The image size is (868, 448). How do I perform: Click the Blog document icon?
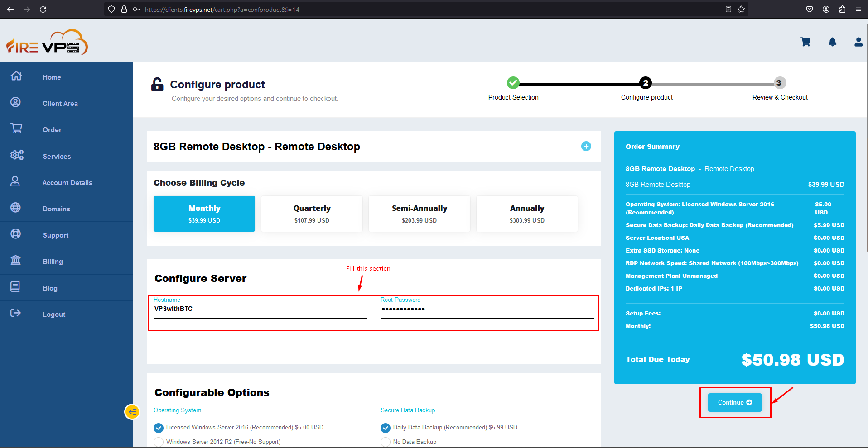click(x=15, y=287)
